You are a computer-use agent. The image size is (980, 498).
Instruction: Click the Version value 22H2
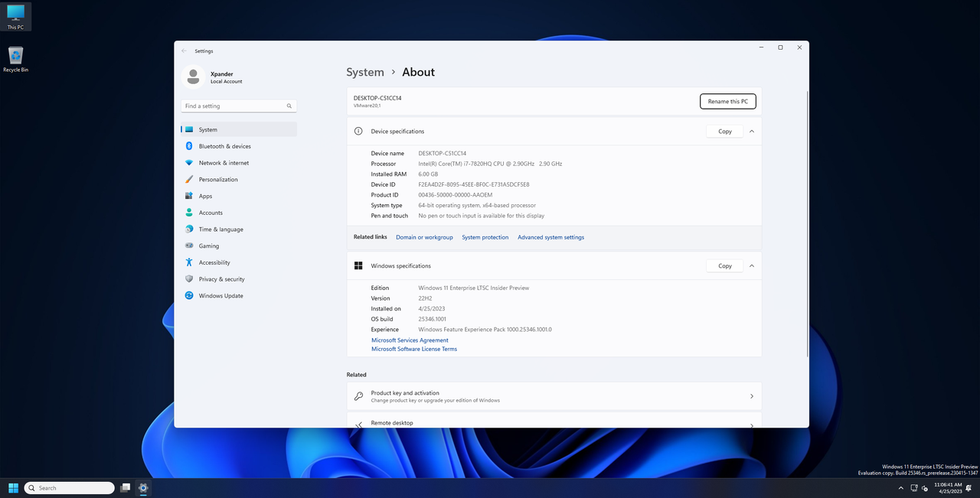pos(426,298)
